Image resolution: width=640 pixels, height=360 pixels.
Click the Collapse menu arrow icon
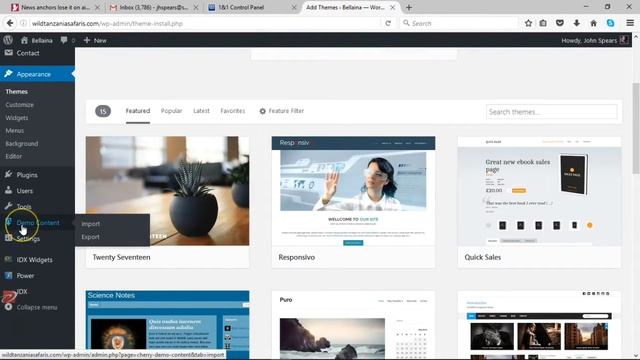8,307
